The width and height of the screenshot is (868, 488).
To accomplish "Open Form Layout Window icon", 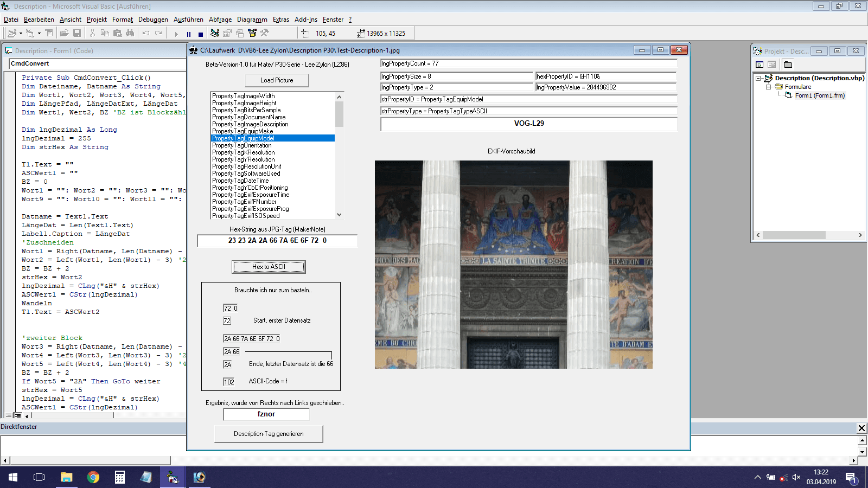I will (240, 33).
